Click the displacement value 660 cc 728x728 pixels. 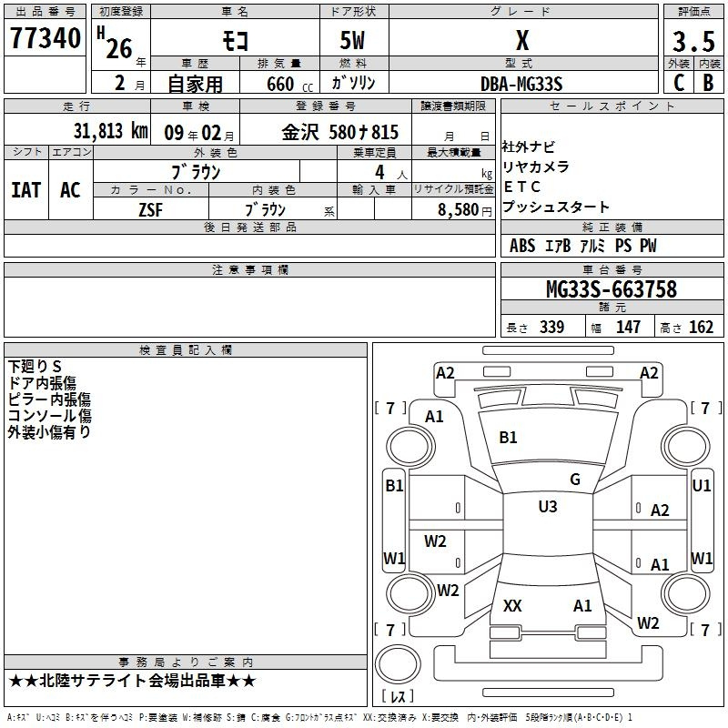pos(289,85)
